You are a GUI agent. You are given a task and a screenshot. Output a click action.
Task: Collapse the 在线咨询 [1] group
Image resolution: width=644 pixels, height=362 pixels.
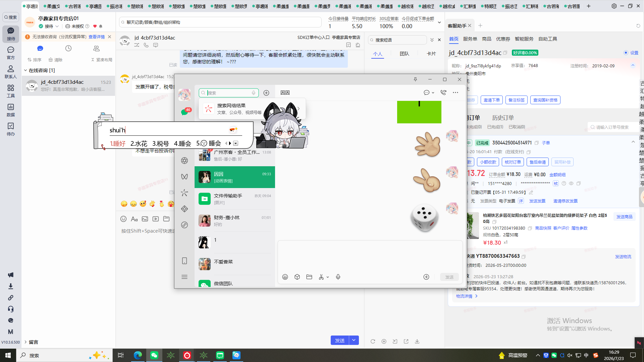(x=25, y=70)
